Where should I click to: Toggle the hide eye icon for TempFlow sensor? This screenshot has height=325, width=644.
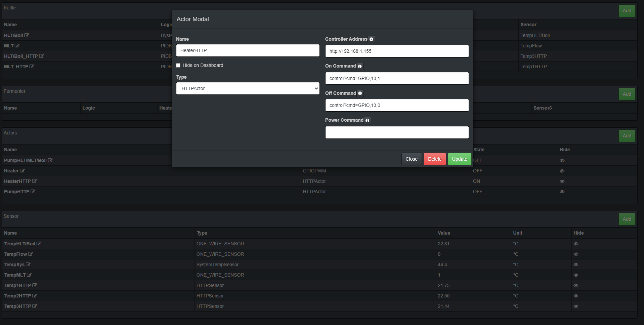point(576,254)
